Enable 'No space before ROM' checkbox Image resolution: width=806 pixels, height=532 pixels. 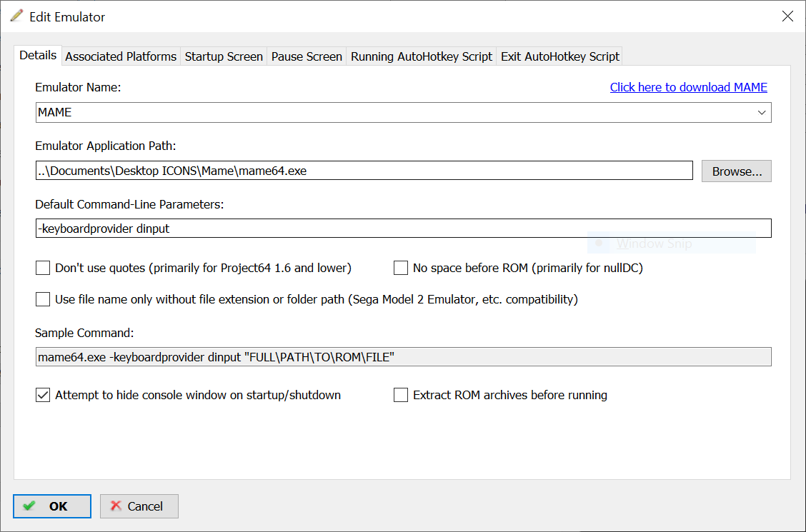coord(400,268)
